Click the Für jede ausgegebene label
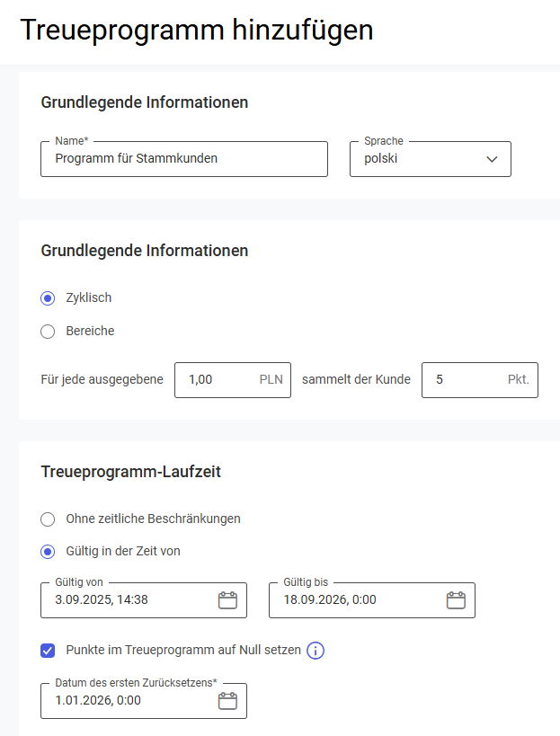This screenshot has width=560, height=736. (102, 379)
